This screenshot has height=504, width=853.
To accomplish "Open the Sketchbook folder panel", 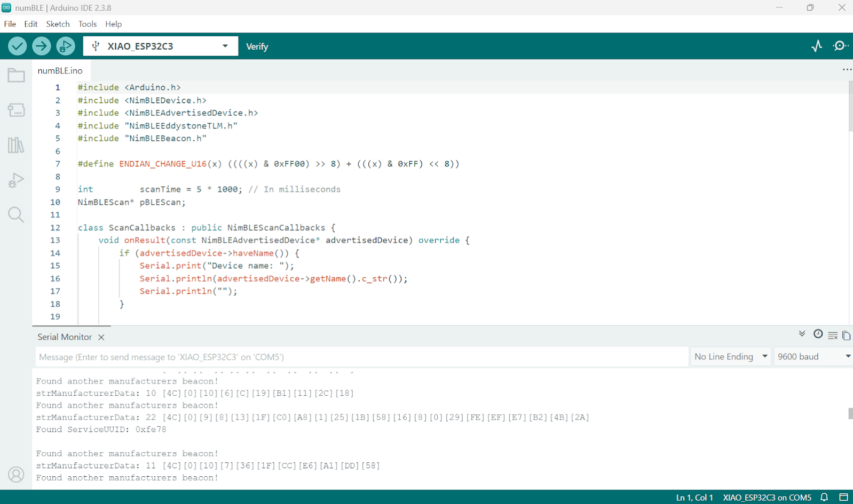I will 16,75.
